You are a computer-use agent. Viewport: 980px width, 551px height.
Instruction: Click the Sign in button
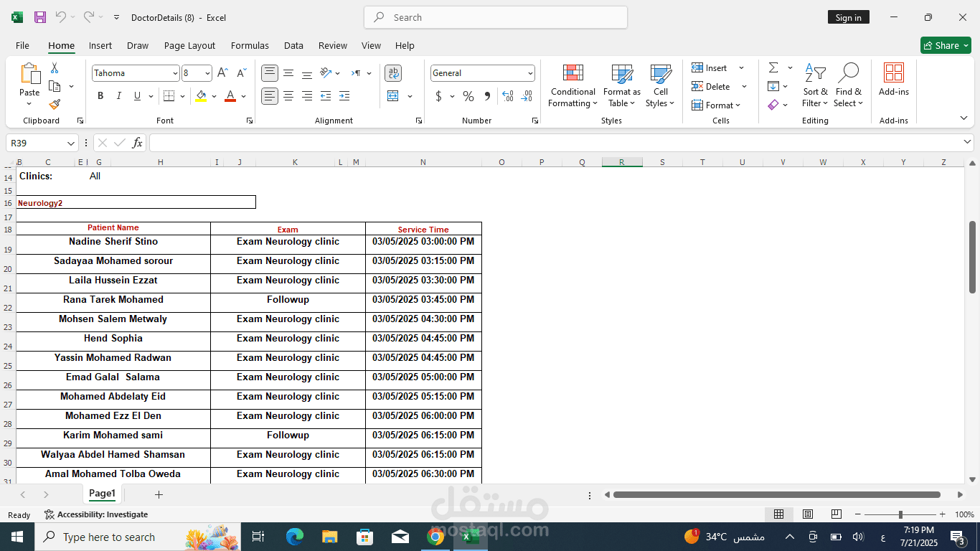(x=848, y=17)
